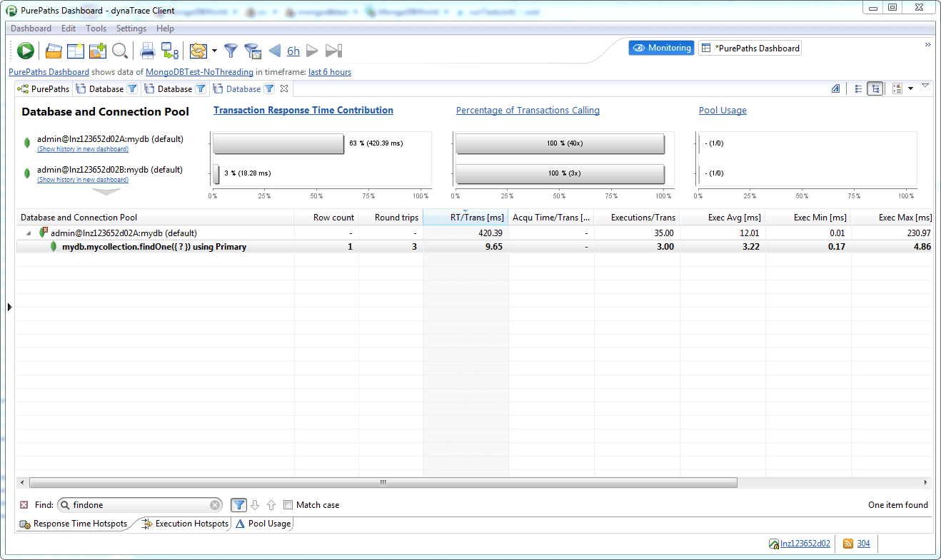The image size is (941, 560).
Task: Expand the left side panel arrow
Action: [9, 307]
